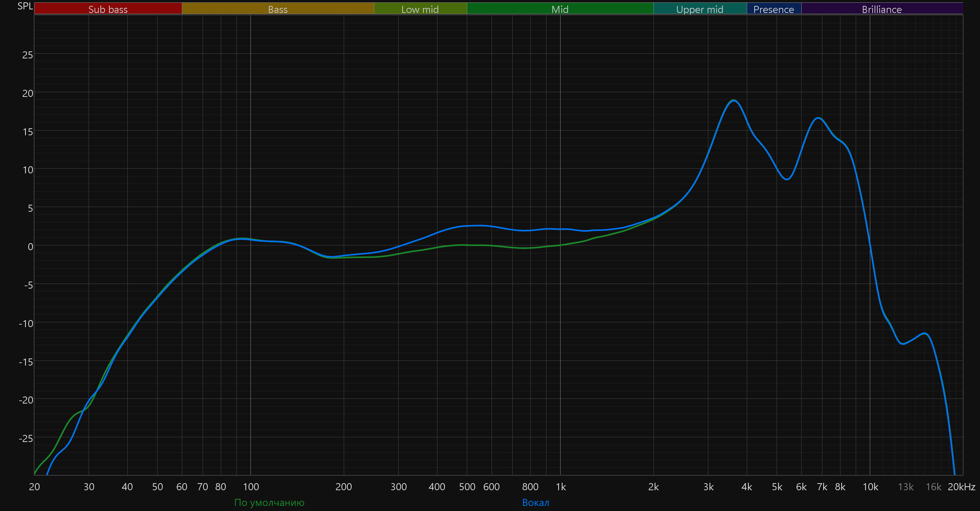The height and width of the screenshot is (511, 980).
Task: Toggle the blue Вокал legend
Action: pos(535,502)
